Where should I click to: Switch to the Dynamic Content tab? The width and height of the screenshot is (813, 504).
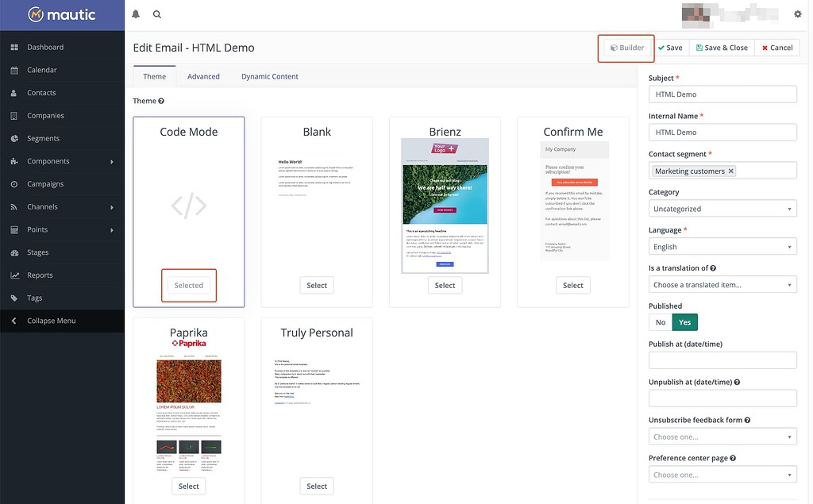coord(269,75)
